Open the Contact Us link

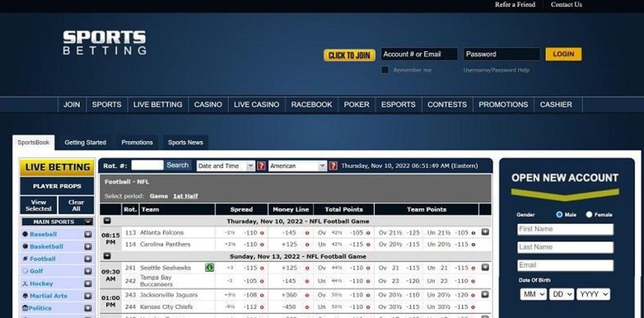click(x=567, y=4)
